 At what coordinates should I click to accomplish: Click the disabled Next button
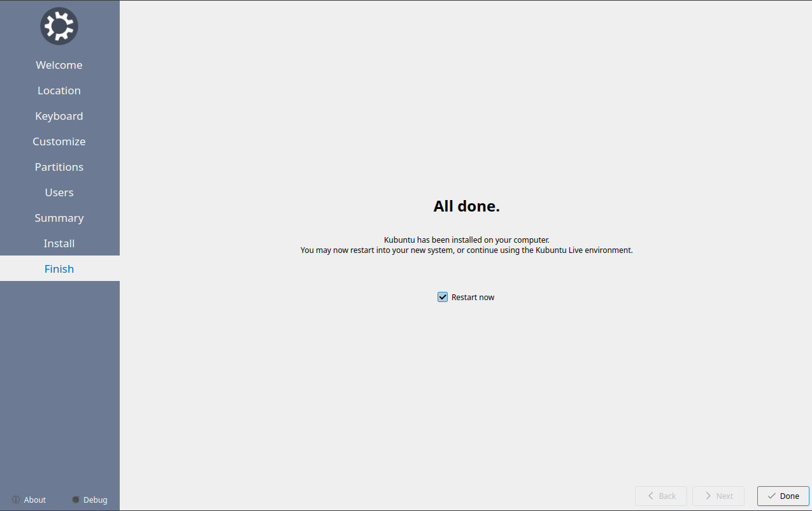pyautogui.click(x=718, y=496)
